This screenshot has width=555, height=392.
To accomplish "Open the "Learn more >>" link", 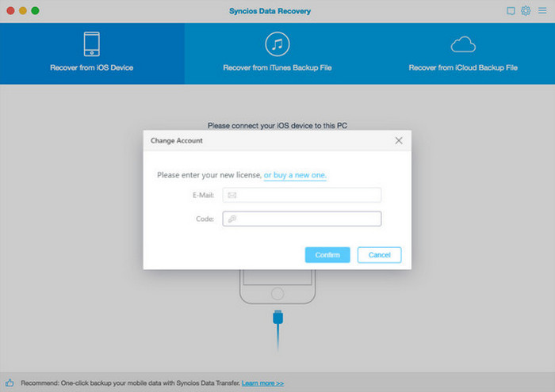I will 262,382.
